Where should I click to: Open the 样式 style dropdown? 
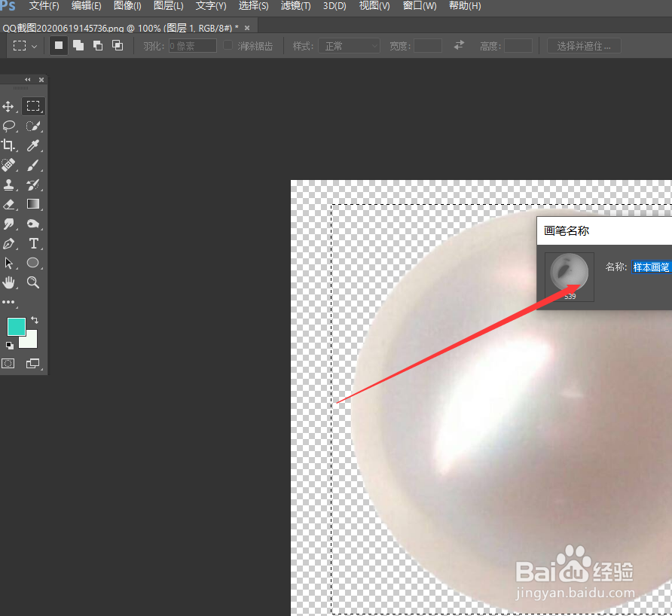point(349,46)
